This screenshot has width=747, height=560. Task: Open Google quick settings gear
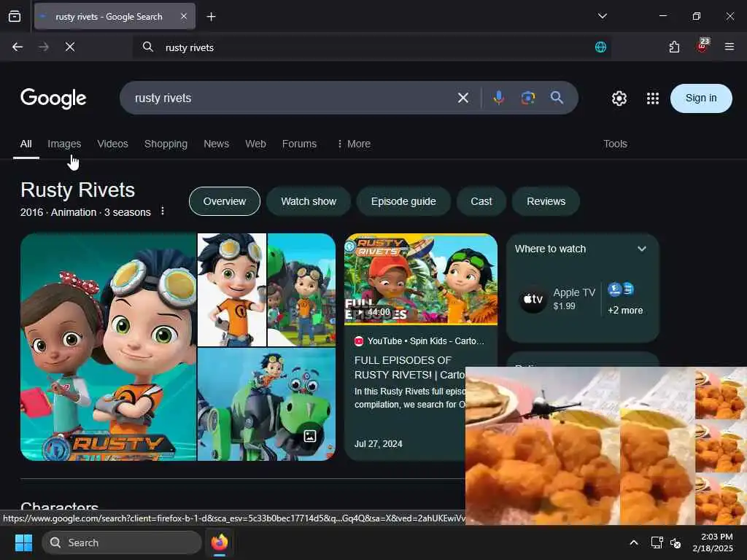[x=619, y=98]
